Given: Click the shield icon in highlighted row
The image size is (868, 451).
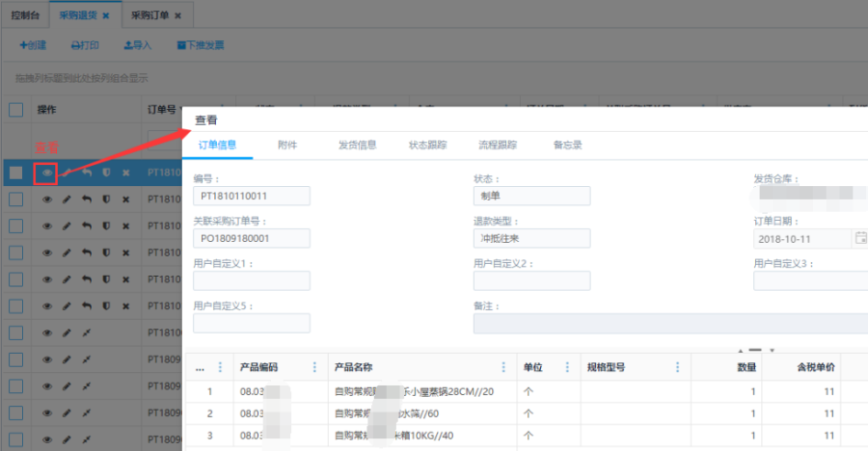Looking at the screenshot, I should coord(106,173).
